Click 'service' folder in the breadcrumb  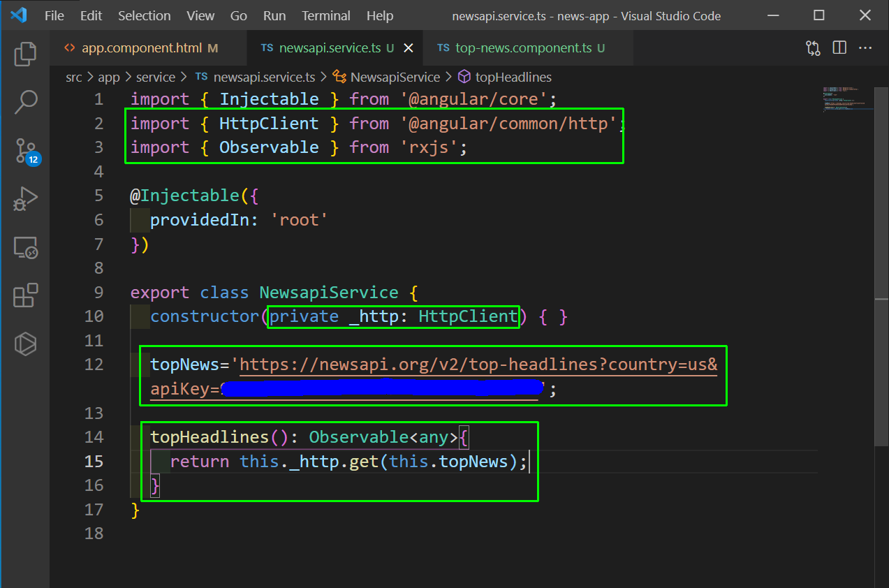pos(156,78)
